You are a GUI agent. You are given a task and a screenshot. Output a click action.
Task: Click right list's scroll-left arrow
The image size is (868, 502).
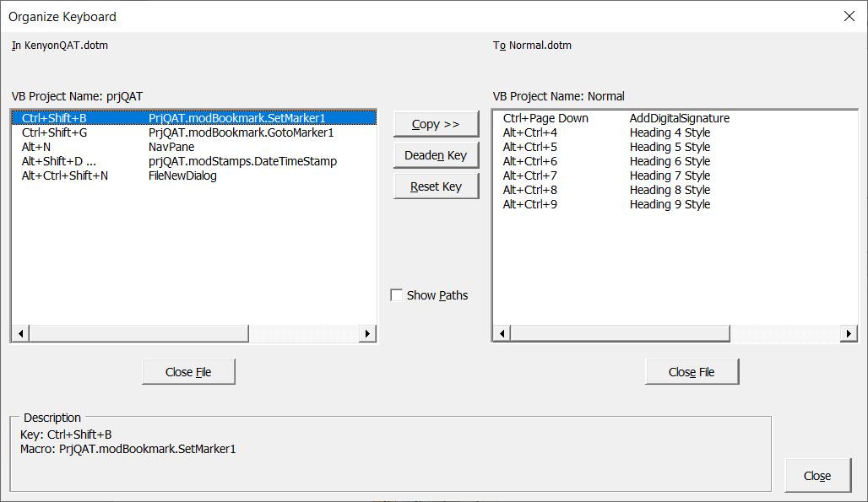[x=502, y=334]
